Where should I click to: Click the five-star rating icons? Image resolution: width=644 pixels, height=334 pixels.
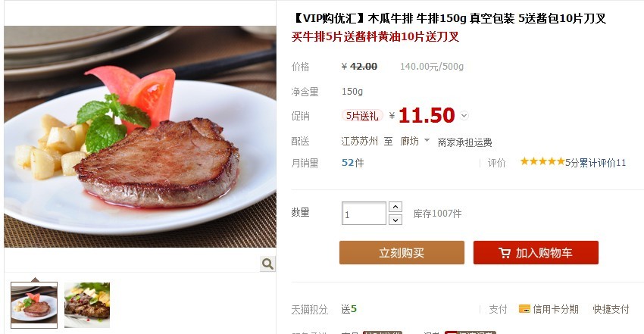pyautogui.click(x=542, y=161)
